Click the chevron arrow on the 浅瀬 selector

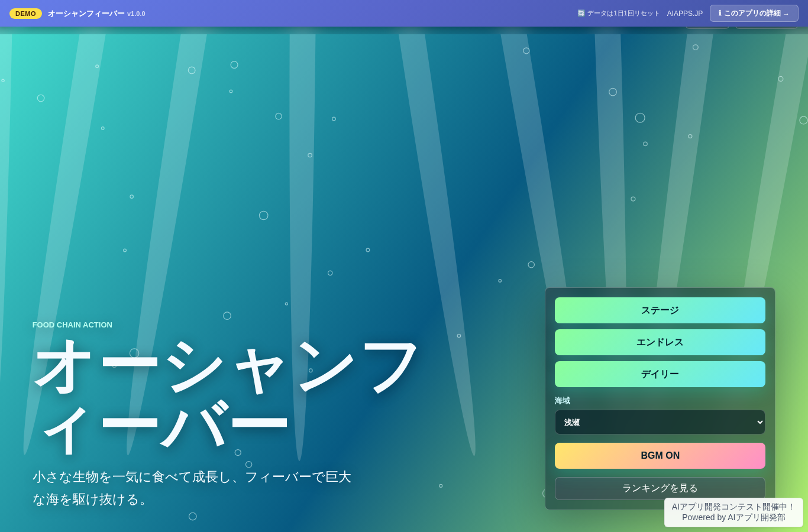(760, 422)
